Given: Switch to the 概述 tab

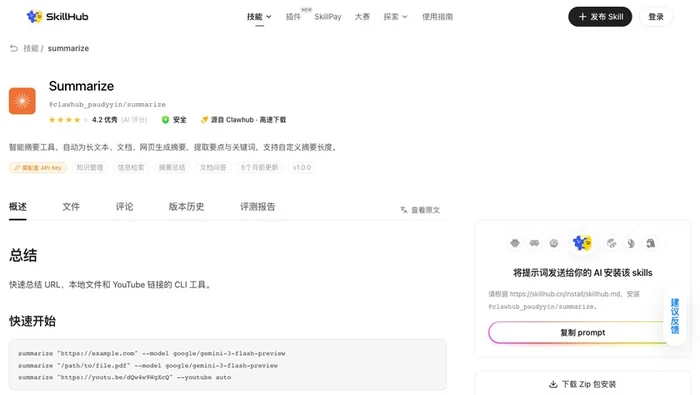Looking at the screenshot, I should pos(18,207).
